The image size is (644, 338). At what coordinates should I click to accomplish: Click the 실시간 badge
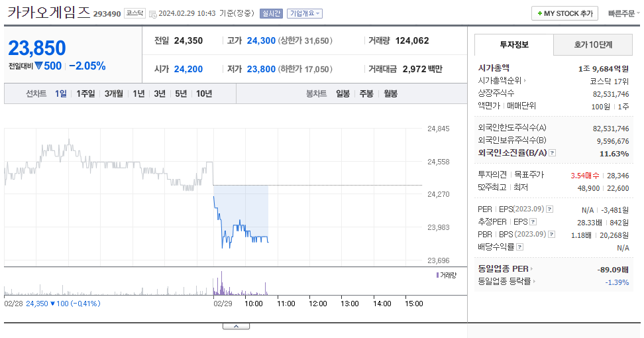(x=271, y=13)
